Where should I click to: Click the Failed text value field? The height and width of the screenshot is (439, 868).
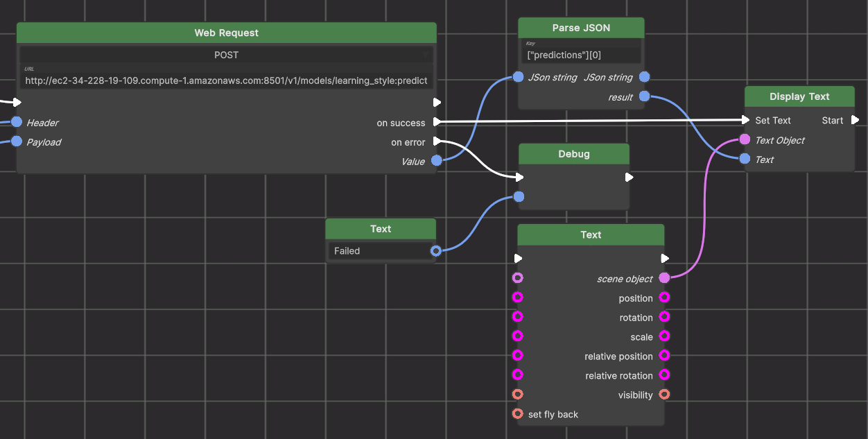(x=378, y=251)
